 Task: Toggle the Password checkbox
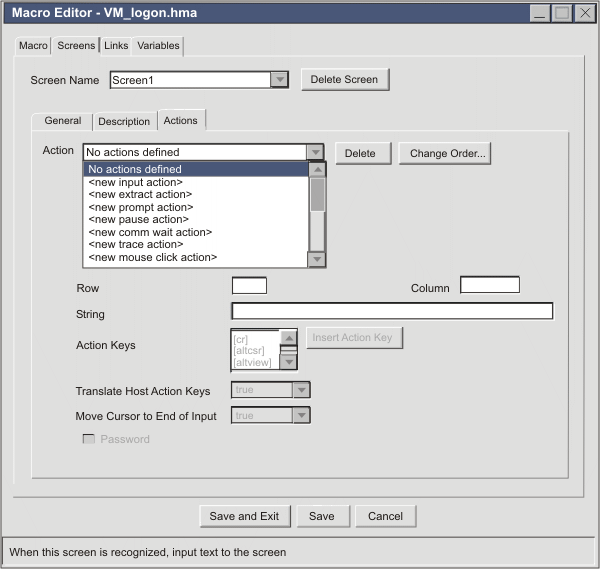pyautogui.click(x=89, y=439)
